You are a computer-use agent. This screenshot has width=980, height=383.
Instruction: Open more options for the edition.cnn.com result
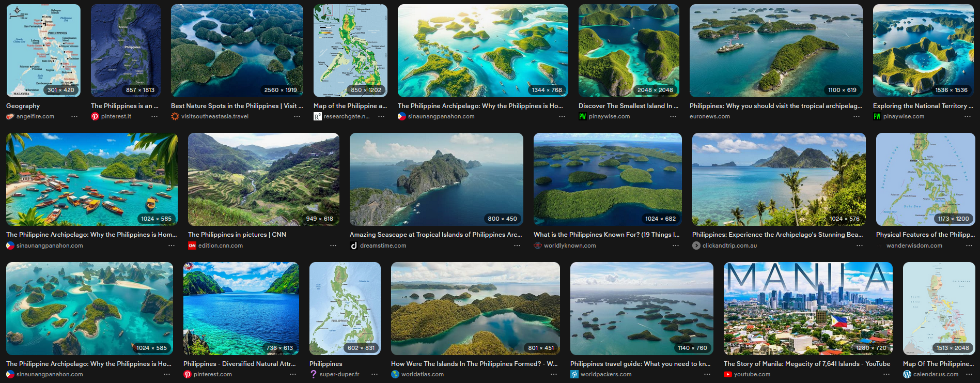tap(333, 246)
